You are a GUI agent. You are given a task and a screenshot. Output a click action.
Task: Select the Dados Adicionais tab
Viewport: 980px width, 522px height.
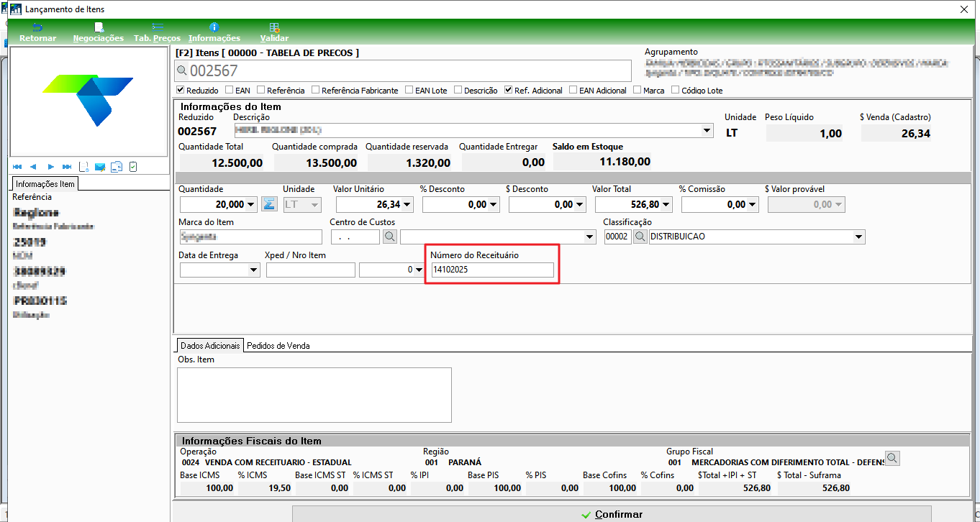[210, 345]
